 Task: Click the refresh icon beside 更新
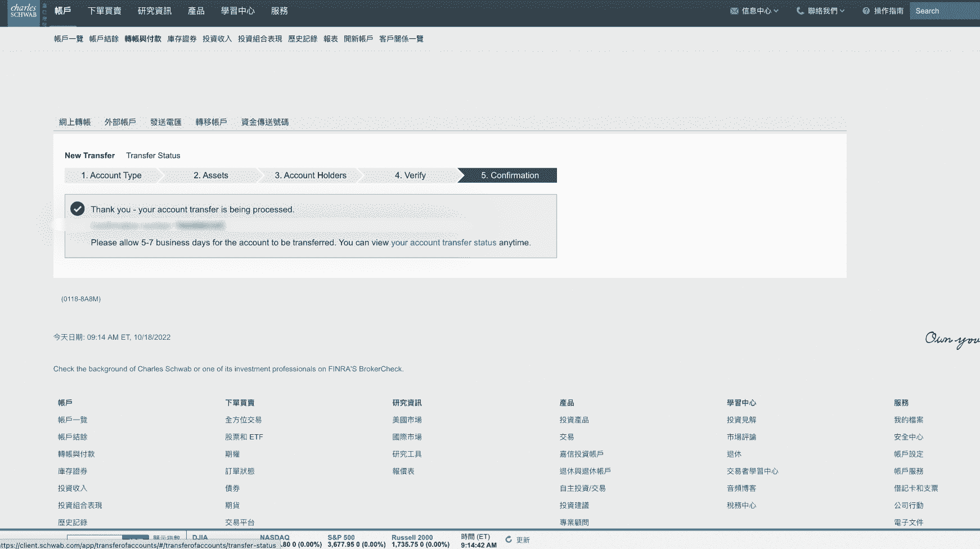[509, 539]
